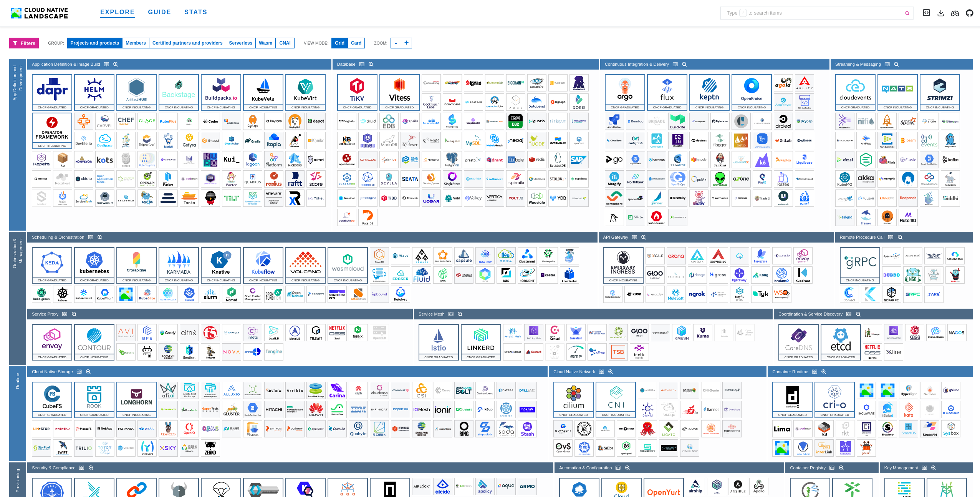Select Grid view mode
The height and width of the screenshot is (497, 980).
(x=339, y=43)
